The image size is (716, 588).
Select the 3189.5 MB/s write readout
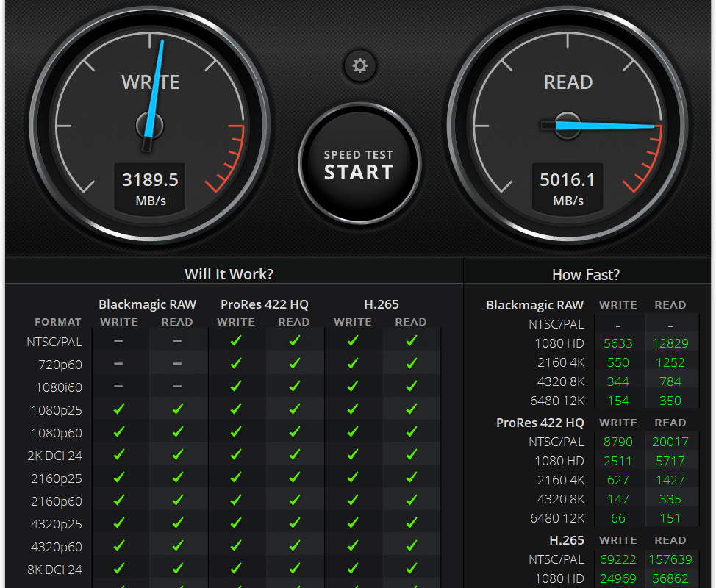click(x=150, y=188)
